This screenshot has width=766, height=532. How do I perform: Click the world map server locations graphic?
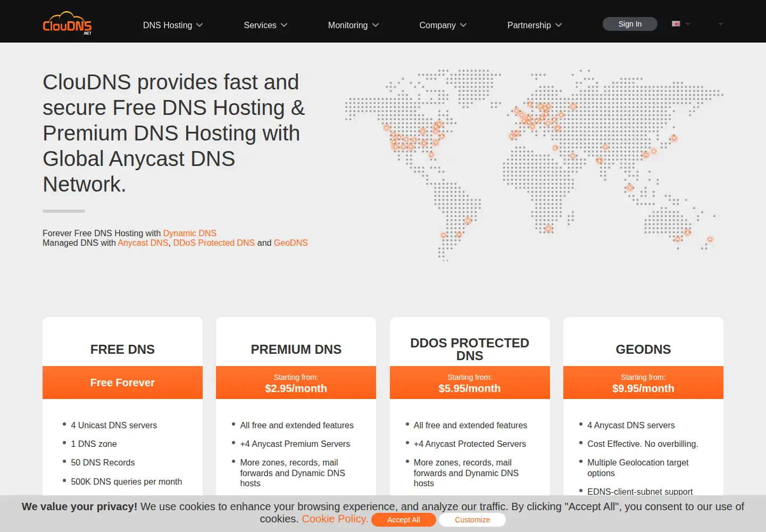[534, 165]
